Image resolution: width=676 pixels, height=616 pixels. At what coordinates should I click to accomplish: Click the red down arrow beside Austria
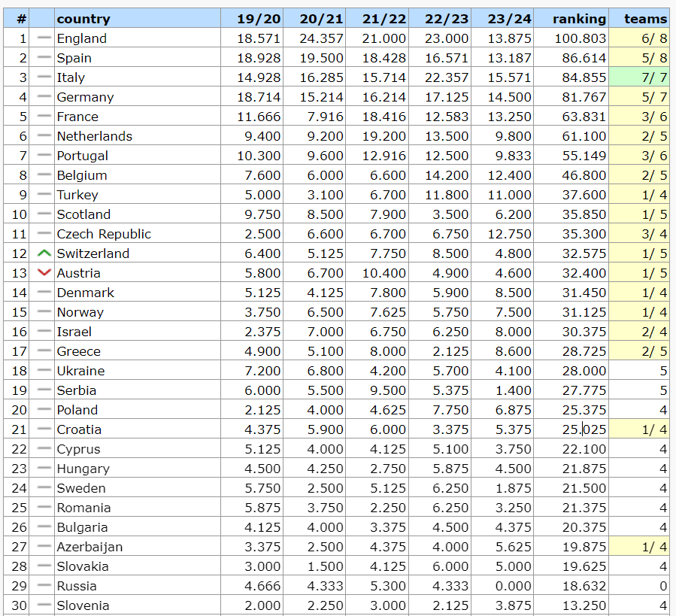coord(44,273)
